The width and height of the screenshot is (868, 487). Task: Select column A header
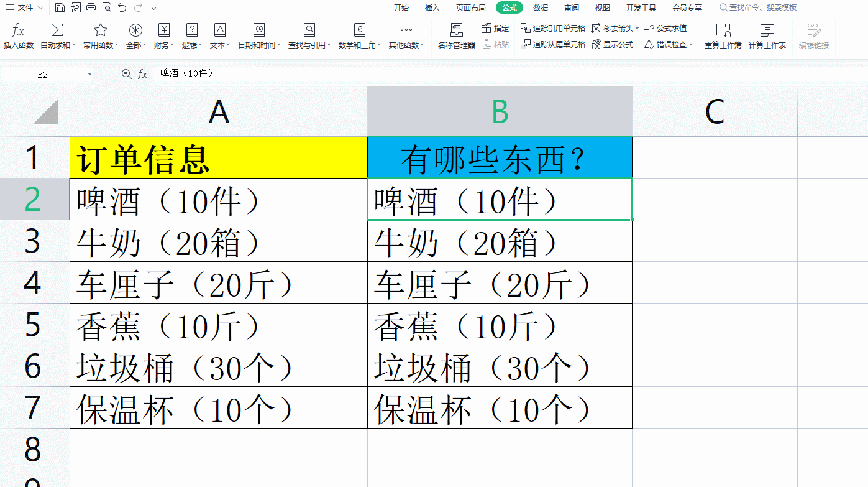(x=219, y=112)
